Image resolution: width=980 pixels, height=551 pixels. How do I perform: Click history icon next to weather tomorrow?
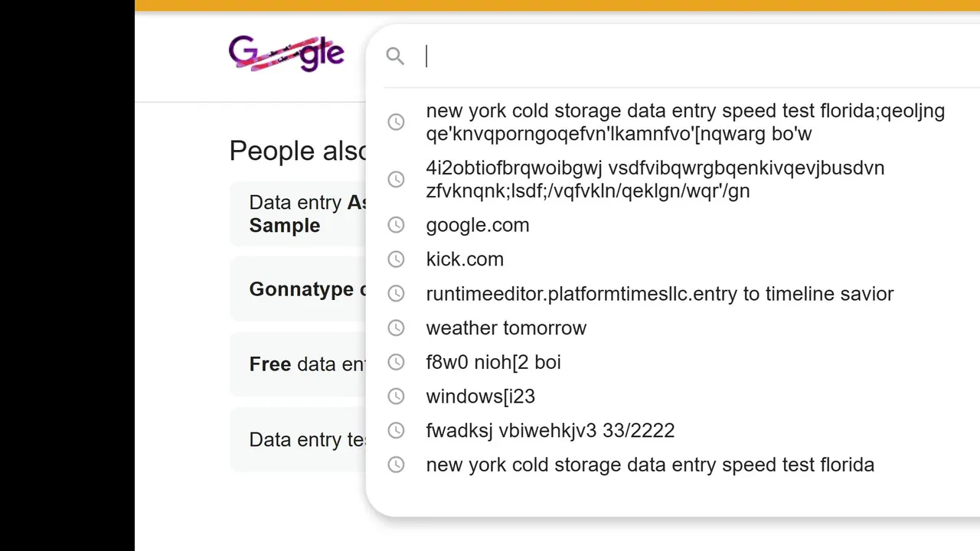tap(396, 328)
